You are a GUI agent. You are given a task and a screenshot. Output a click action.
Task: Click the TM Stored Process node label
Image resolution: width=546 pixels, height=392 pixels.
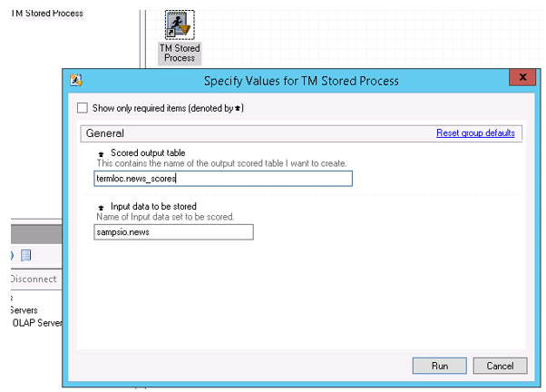[179, 53]
